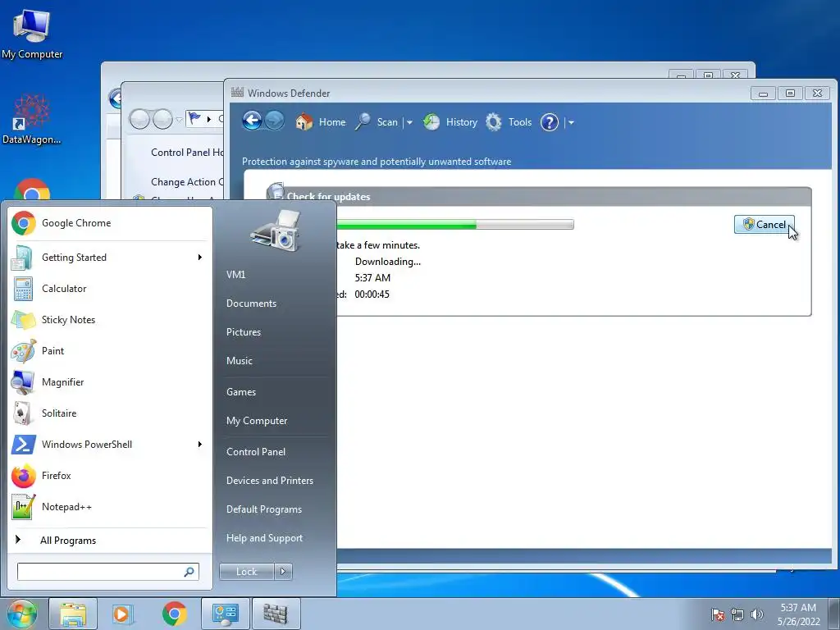Viewport: 840px width, 630px height.
Task: Minimize the Windows Defender window
Action: coord(763,94)
